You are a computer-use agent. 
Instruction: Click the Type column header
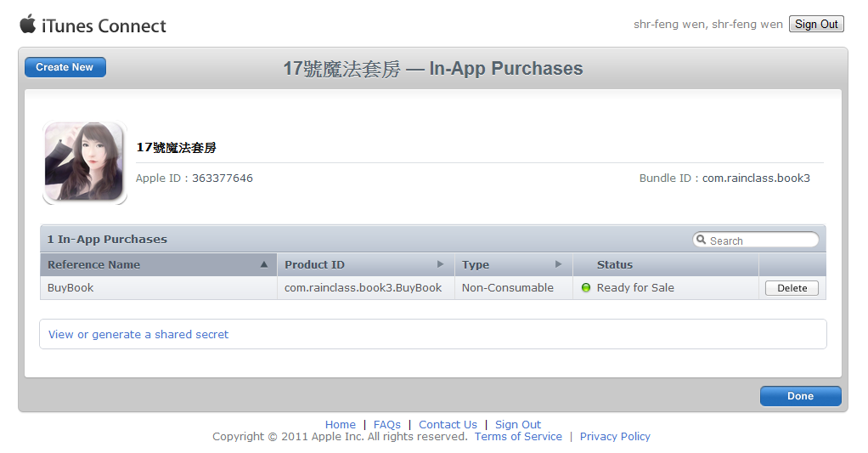(x=514, y=264)
